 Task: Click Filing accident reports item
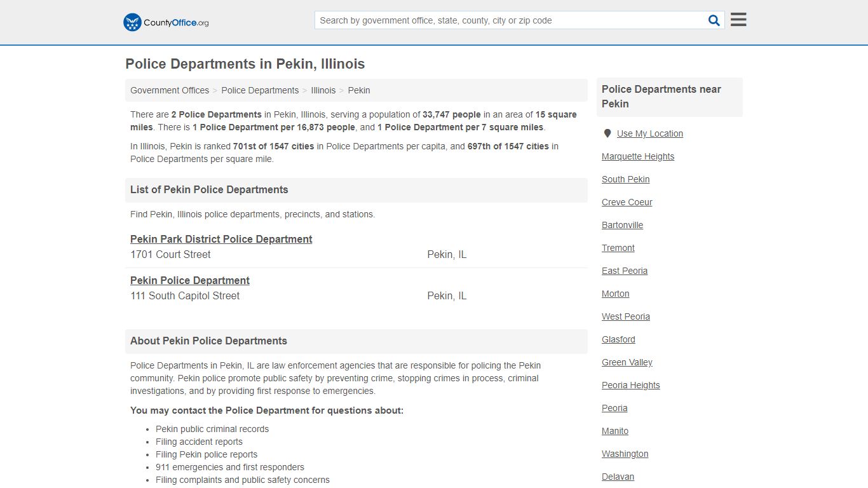click(199, 442)
